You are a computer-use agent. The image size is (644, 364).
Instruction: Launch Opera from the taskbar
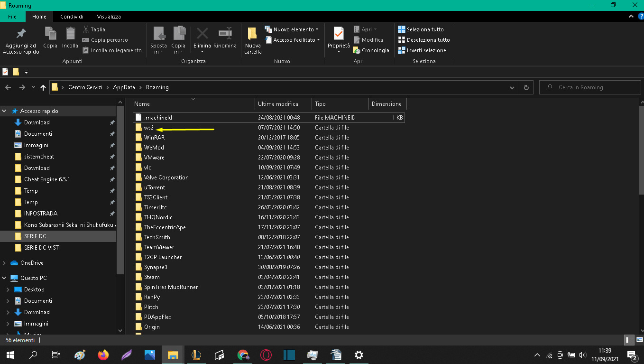click(266, 355)
